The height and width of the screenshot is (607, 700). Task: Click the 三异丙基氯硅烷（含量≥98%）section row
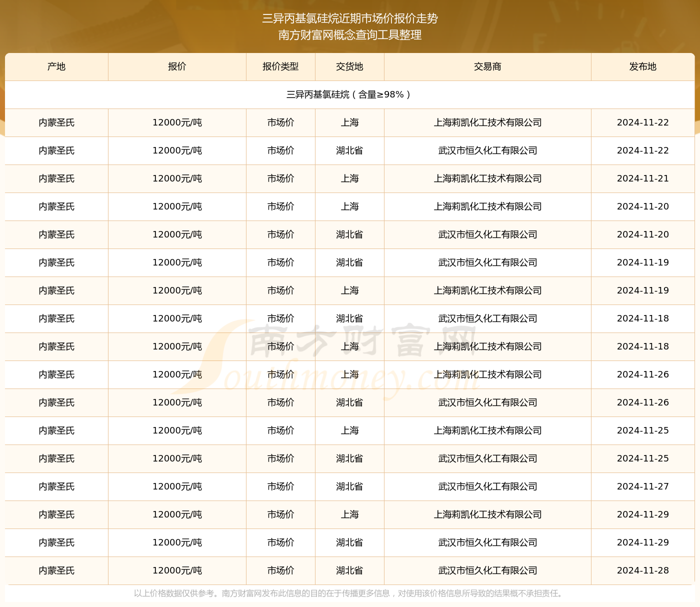click(349, 94)
